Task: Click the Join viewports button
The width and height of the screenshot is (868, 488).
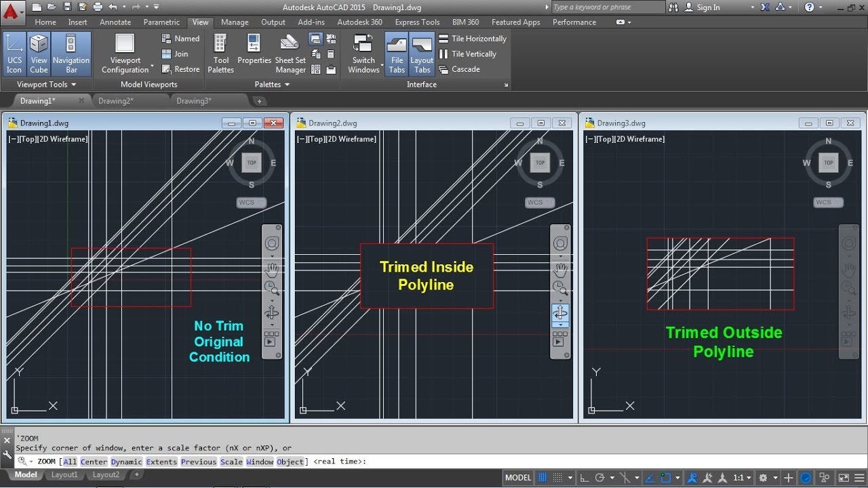Action: [175, 54]
